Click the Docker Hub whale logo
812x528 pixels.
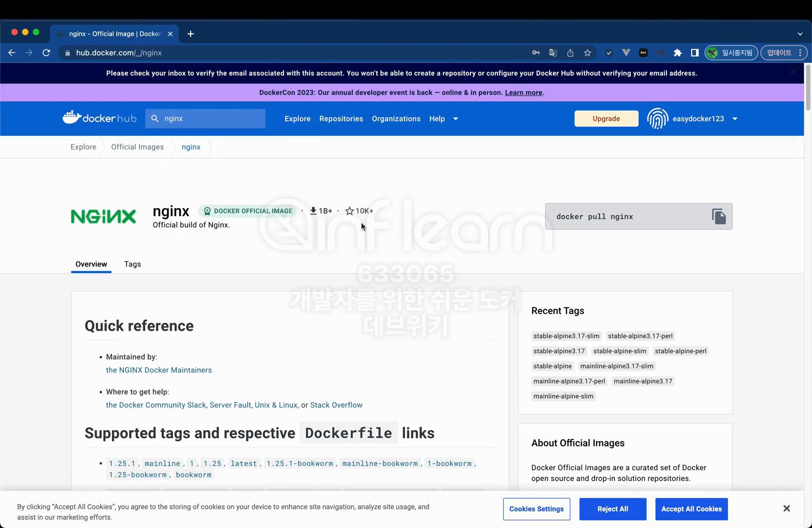100,118
